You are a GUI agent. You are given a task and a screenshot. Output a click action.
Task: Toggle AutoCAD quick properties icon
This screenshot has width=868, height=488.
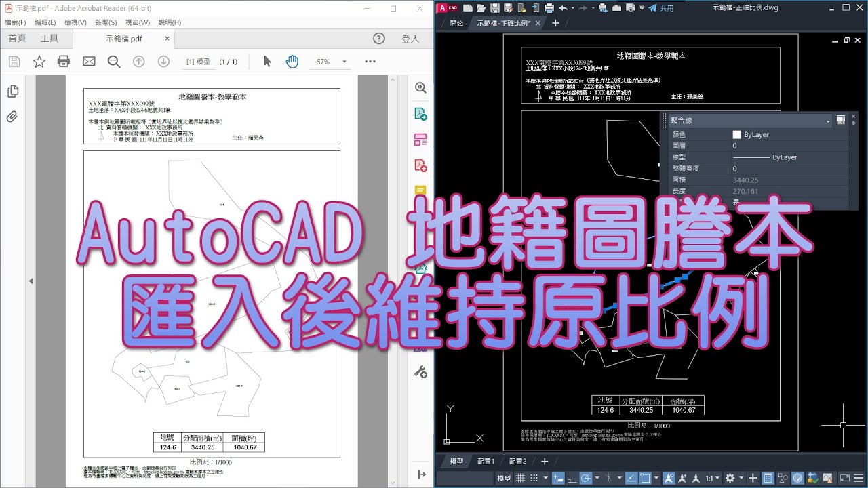coord(768,478)
